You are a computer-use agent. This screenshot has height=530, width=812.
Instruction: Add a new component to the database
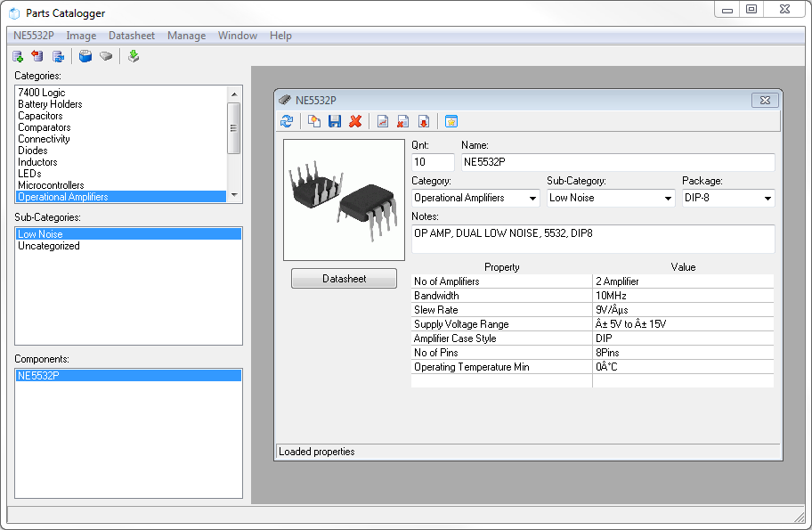[x=17, y=55]
